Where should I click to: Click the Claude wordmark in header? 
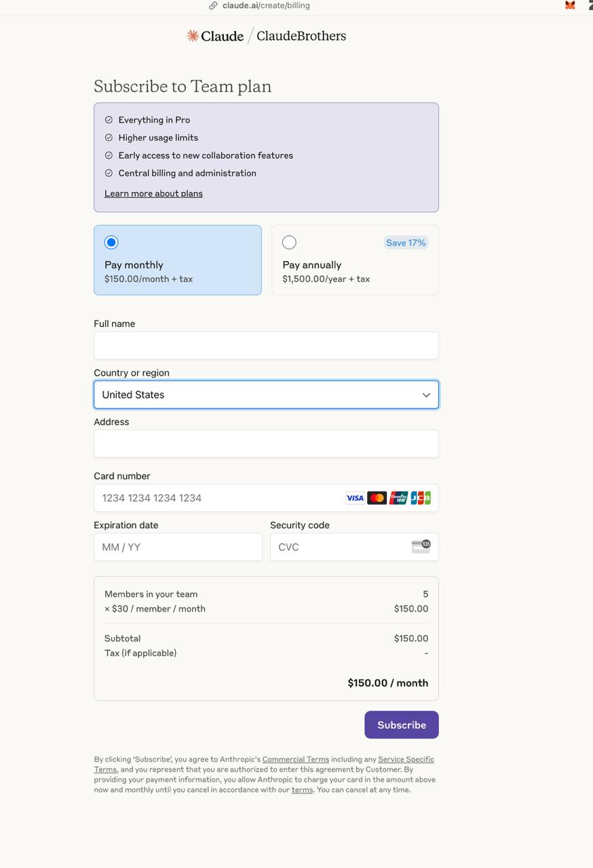(222, 37)
